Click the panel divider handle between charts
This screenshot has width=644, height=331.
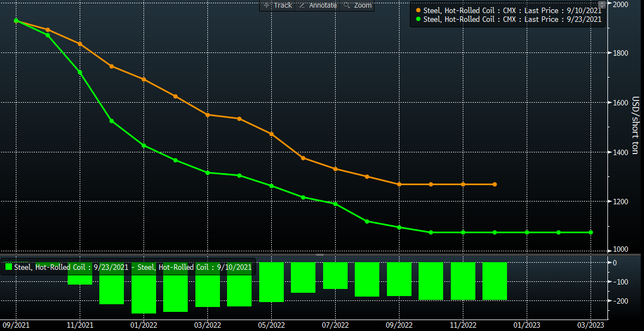click(320, 255)
